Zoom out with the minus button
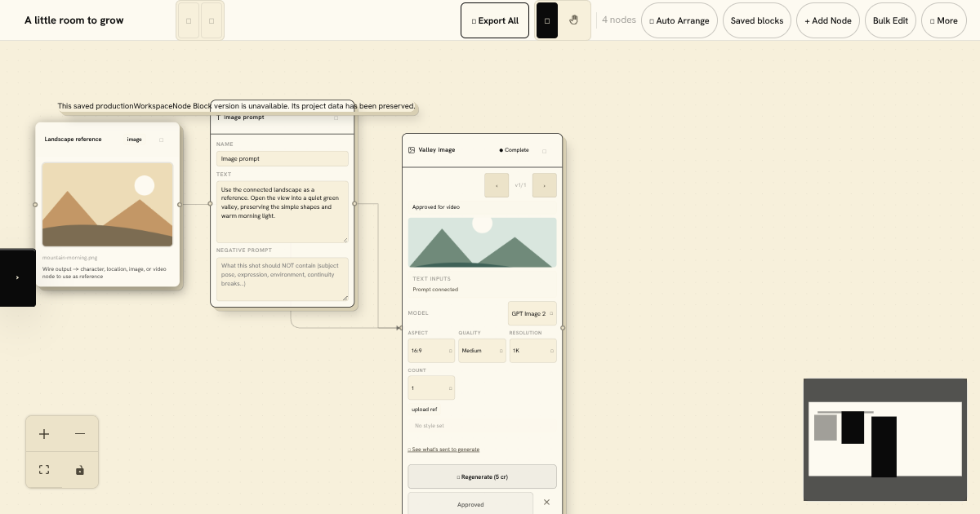This screenshot has width=980, height=514. (80, 434)
